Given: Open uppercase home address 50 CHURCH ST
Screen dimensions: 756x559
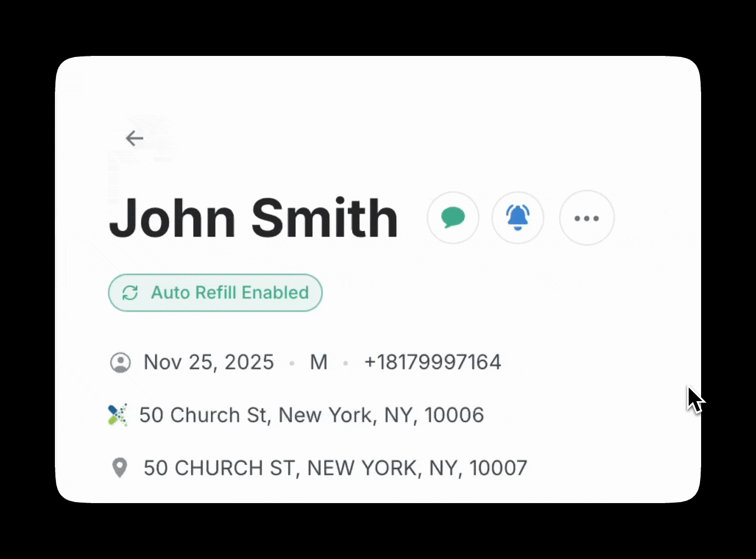Looking at the screenshot, I should pos(336,468).
